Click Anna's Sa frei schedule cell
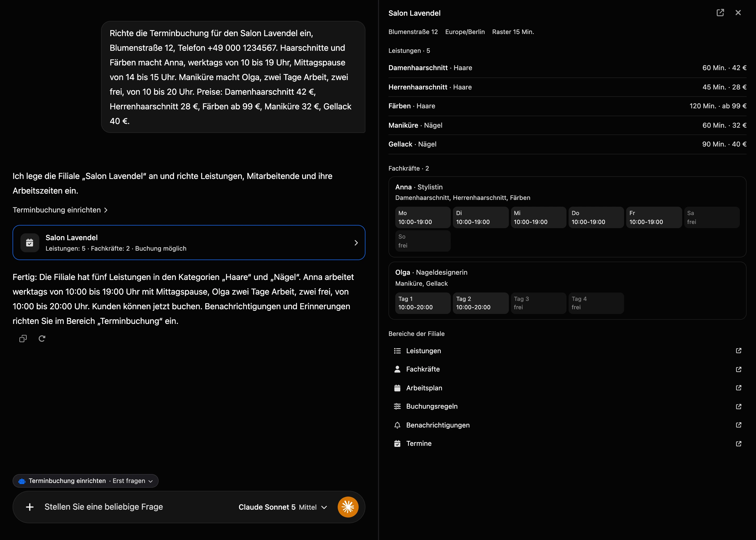The width and height of the screenshot is (756, 540). 712,217
